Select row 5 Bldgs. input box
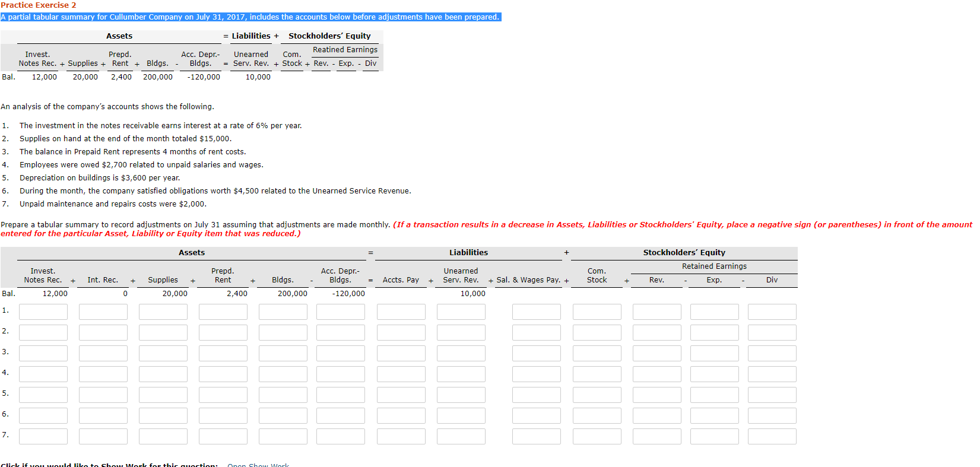 point(283,395)
